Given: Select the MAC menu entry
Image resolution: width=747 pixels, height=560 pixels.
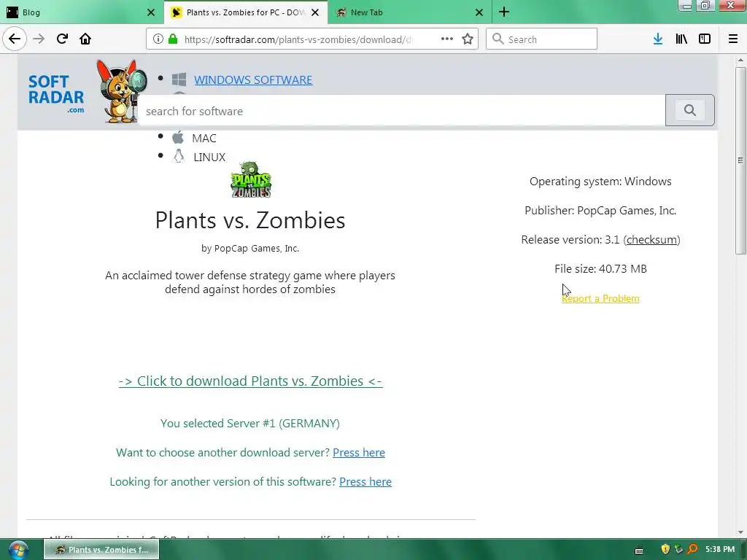Looking at the screenshot, I should pyautogui.click(x=204, y=138).
